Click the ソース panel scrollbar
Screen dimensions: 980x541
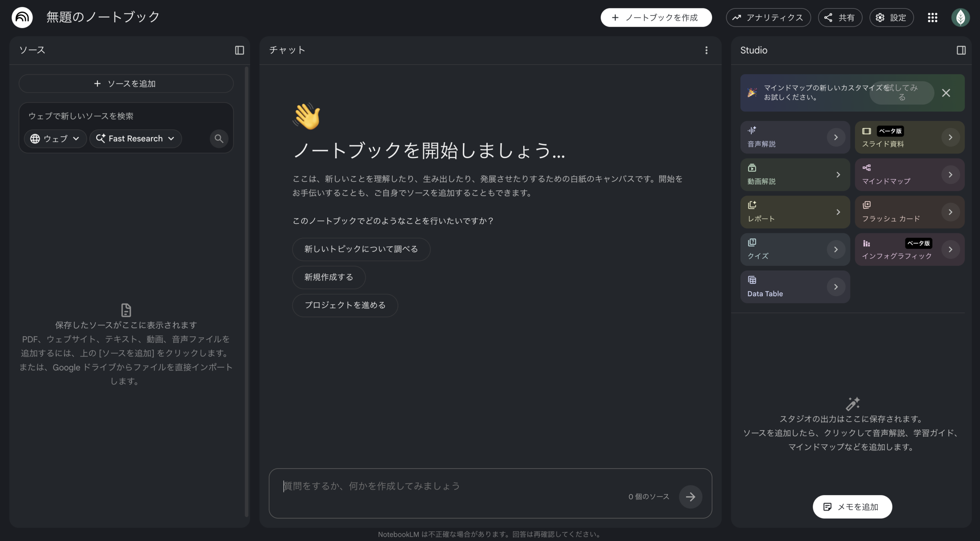click(247, 292)
